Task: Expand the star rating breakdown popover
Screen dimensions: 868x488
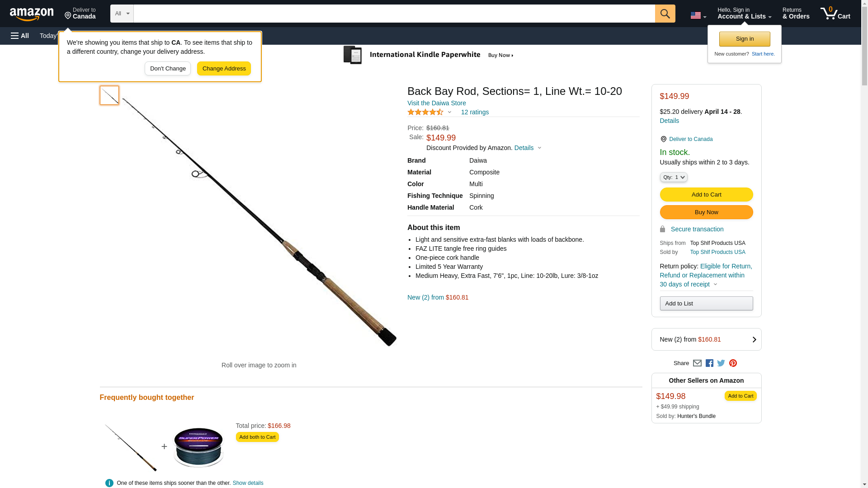Action: (x=449, y=112)
